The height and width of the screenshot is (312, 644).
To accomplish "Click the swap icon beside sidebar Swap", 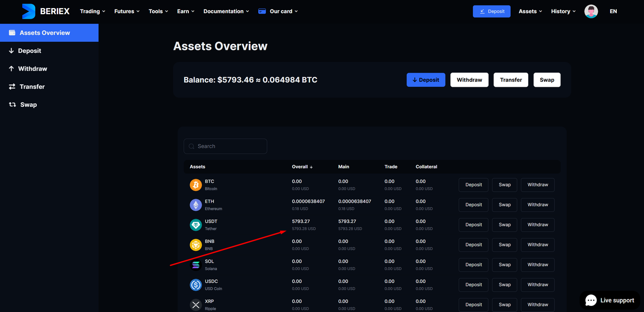I will [13, 105].
